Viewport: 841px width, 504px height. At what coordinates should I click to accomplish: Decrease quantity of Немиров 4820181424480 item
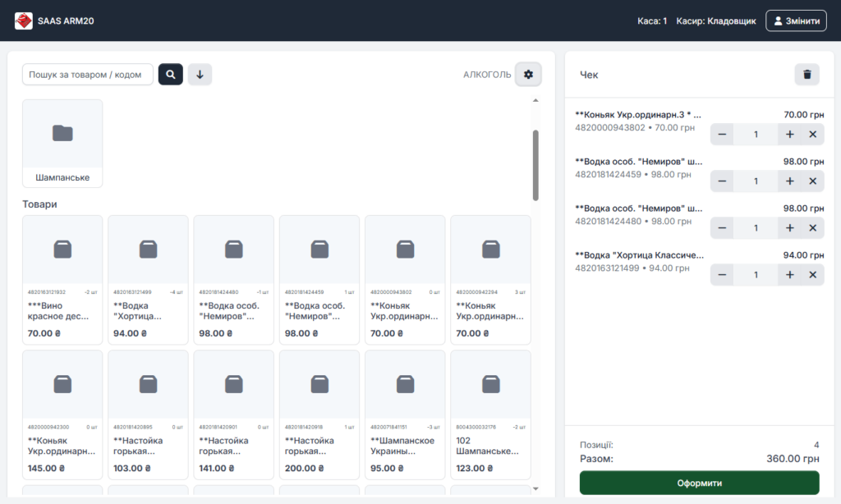(x=722, y=228)
